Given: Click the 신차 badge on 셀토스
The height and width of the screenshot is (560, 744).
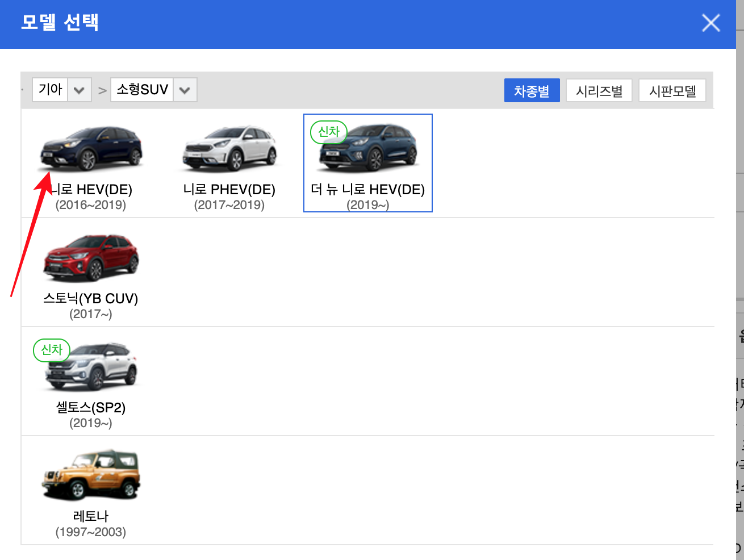Looking at the screenshot, I should (x=52, y=350).
